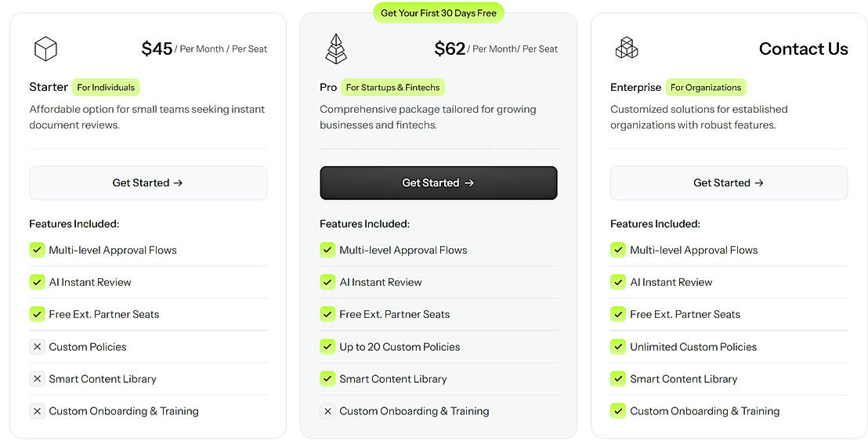
Task: Click checkmark for Starter Multi-level Approval Flows
Action: click(37, 250)
